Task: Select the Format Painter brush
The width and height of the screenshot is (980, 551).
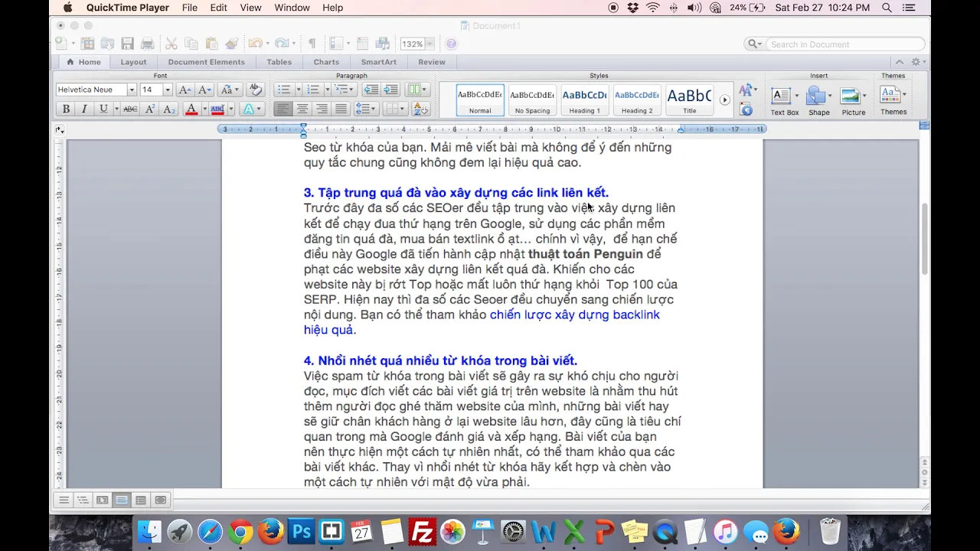Action: (x=230, y=44)
